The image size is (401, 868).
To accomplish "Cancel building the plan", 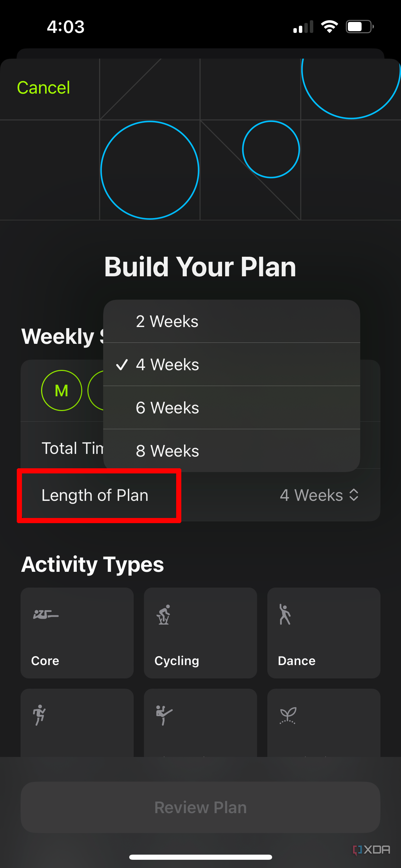I will [x=43, y=87].
